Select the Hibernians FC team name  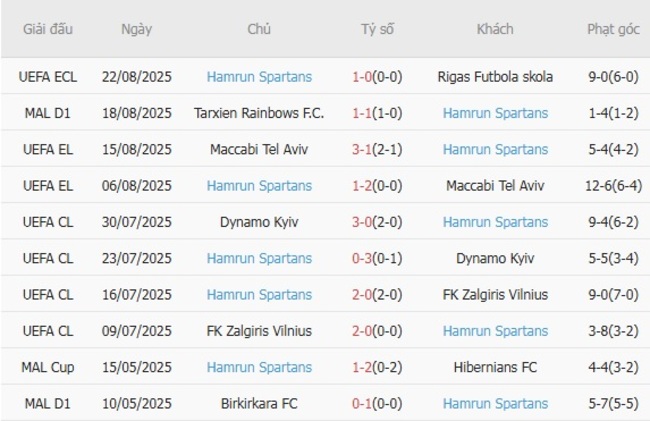(x=495, y=367)
